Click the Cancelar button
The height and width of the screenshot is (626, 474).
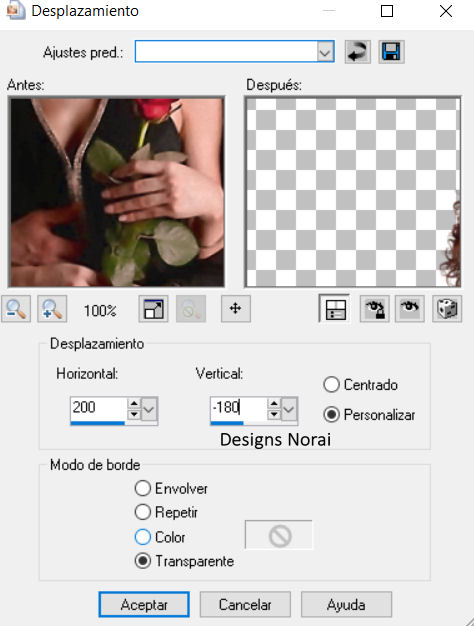coord(245,604)
